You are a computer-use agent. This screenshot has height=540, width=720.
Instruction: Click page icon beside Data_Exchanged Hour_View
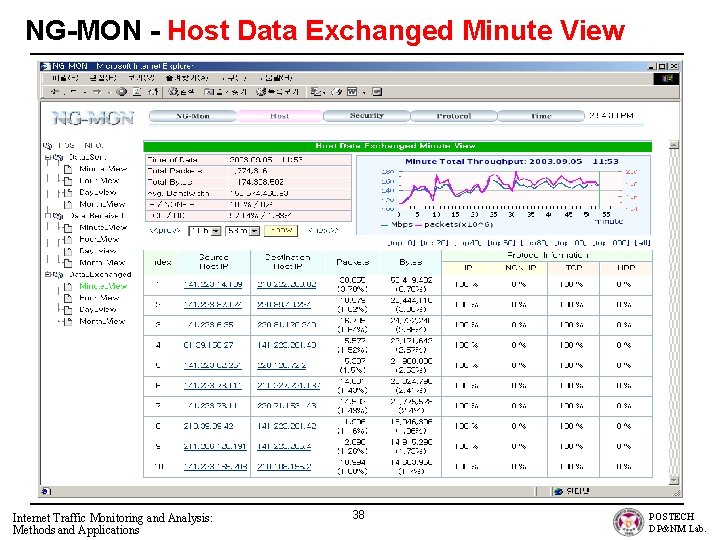pos(68,298)
